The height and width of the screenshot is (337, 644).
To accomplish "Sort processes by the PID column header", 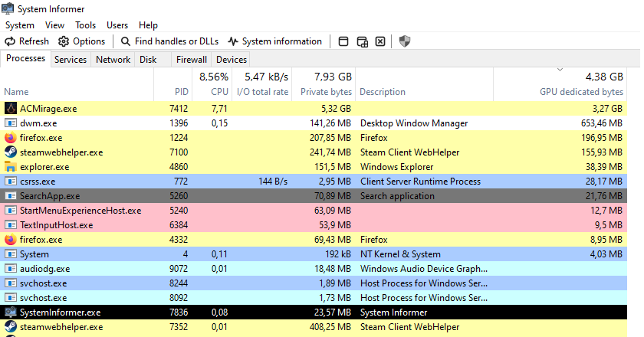I will click(181, 92).
